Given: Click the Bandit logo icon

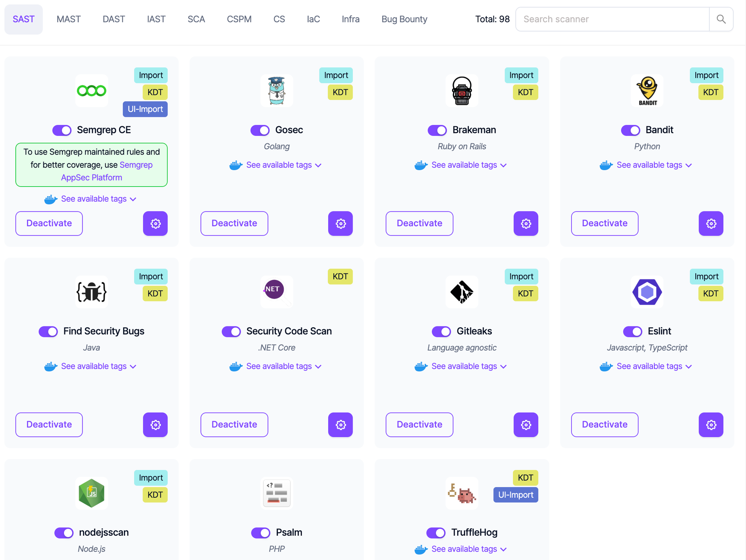Looking at the screenshot, I should coord(647,91).
